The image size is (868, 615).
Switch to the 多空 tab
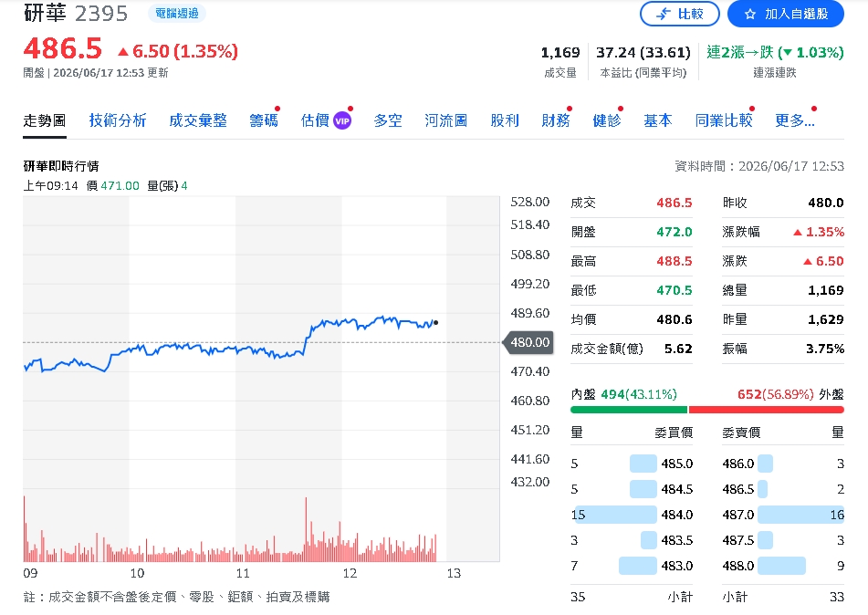pos(388,120)
